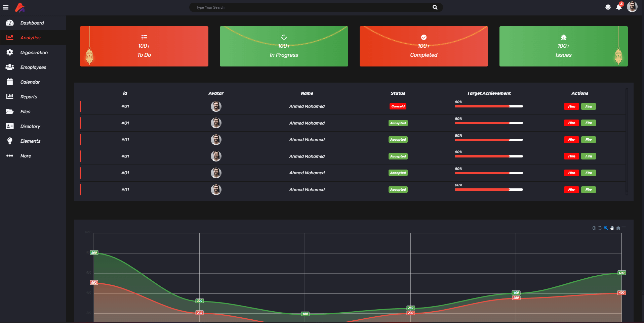This screenshot has width=644, height=323.
Task: Click the type Your Search field
Action: click(309, 7)
